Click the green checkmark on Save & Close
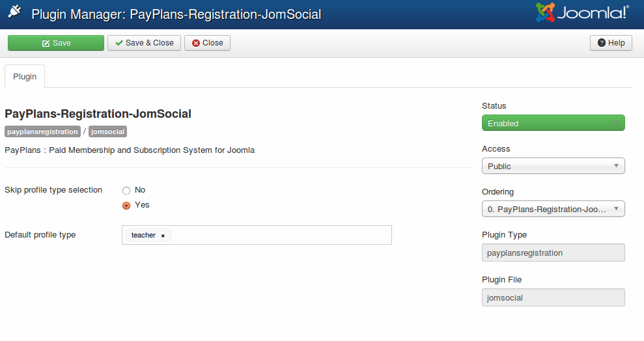 pyautogui.click(x=119, y=43)
